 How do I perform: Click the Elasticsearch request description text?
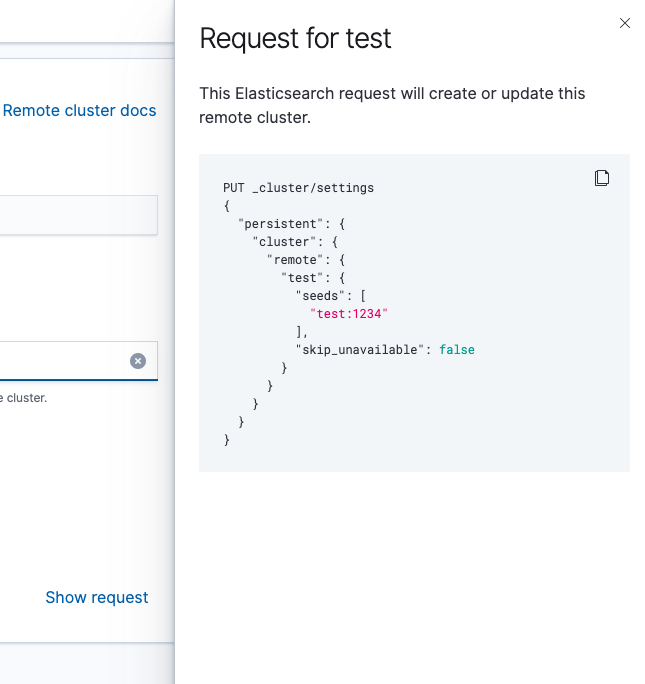(392, 105)
